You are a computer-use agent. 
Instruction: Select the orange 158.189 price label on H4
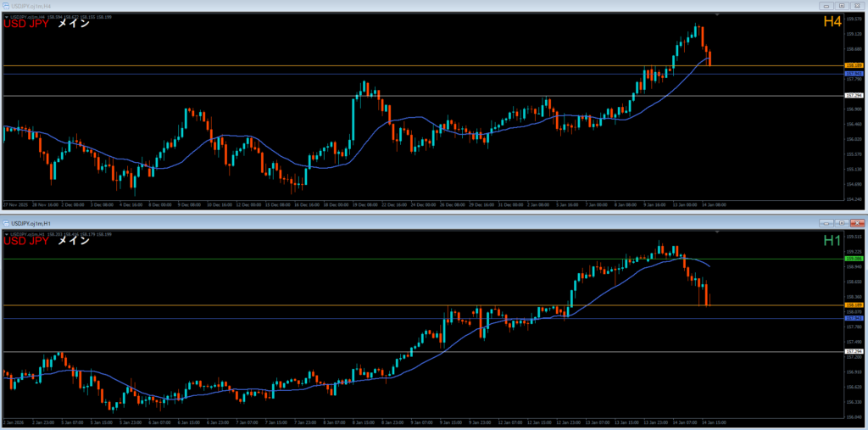(854, 65)
